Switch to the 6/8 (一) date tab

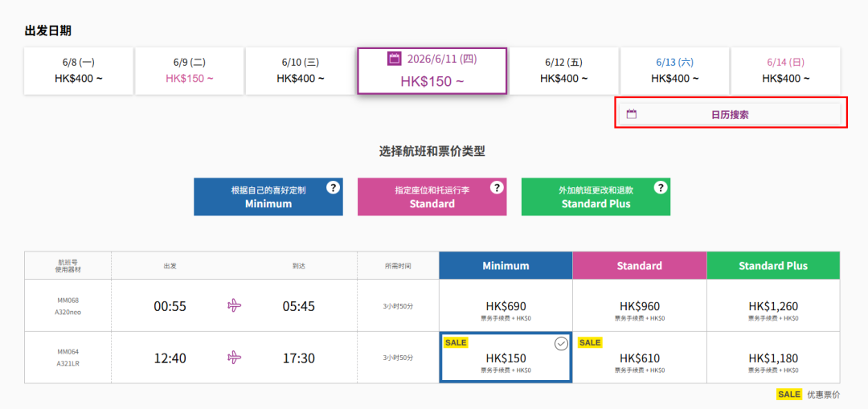pyautogui.click(x=79, y=71)
